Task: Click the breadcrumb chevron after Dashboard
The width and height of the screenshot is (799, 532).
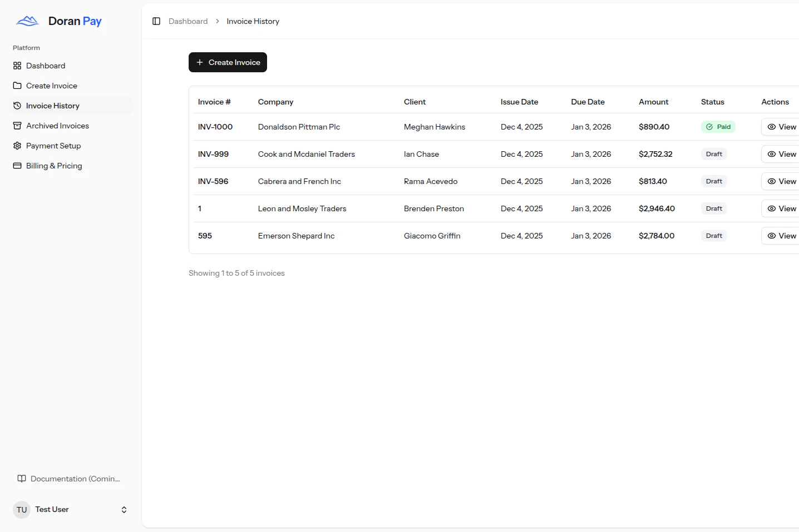Action: 216,21
